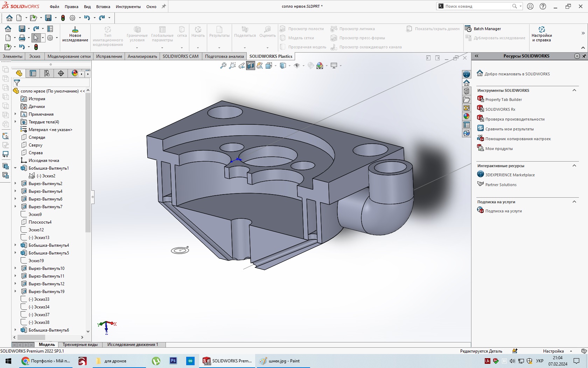
Task: Click the Rebuild traffic light icon
Action: coord(63,18)
